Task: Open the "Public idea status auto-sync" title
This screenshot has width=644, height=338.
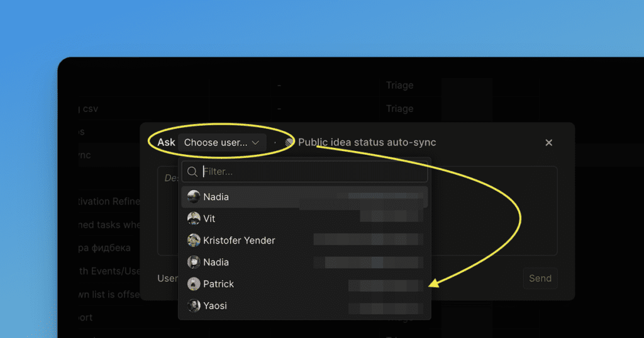Action: [x=367, y=143]
